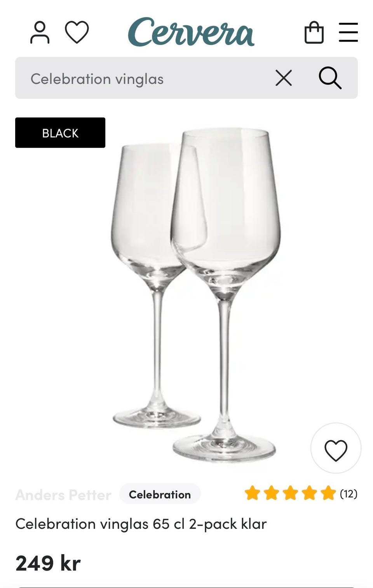Open the five-star rating reviews
Viewport: 373px width, 588px height.
click(x=290, y=493)
